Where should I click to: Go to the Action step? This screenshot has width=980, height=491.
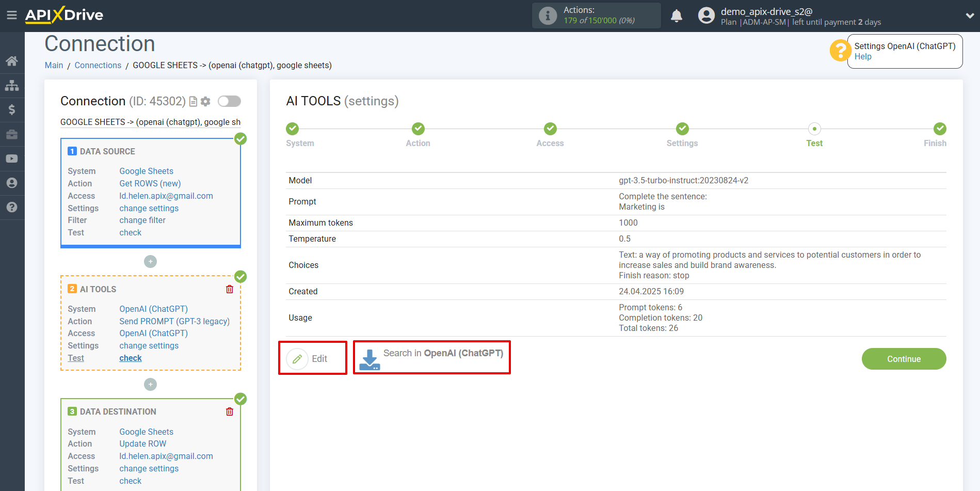click(x=418, y=129)
